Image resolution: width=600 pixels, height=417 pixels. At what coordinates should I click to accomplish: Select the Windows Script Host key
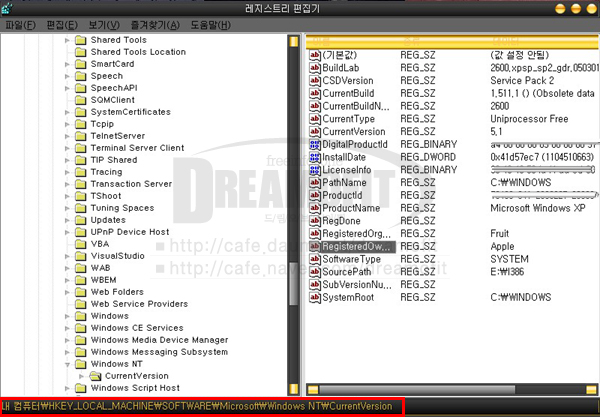pos(135,388)
